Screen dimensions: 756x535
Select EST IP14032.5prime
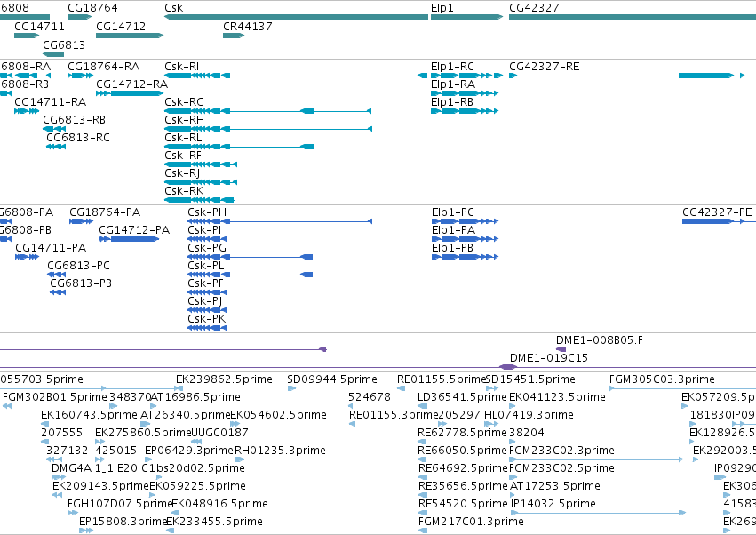coord(553,504)
